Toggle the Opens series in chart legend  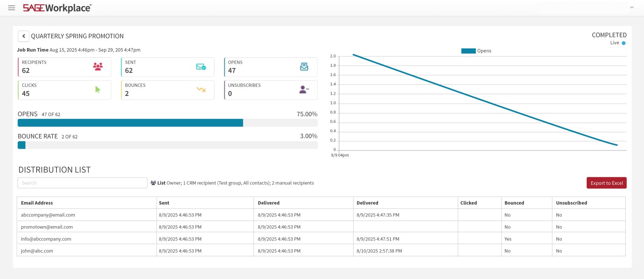(476, 51)
